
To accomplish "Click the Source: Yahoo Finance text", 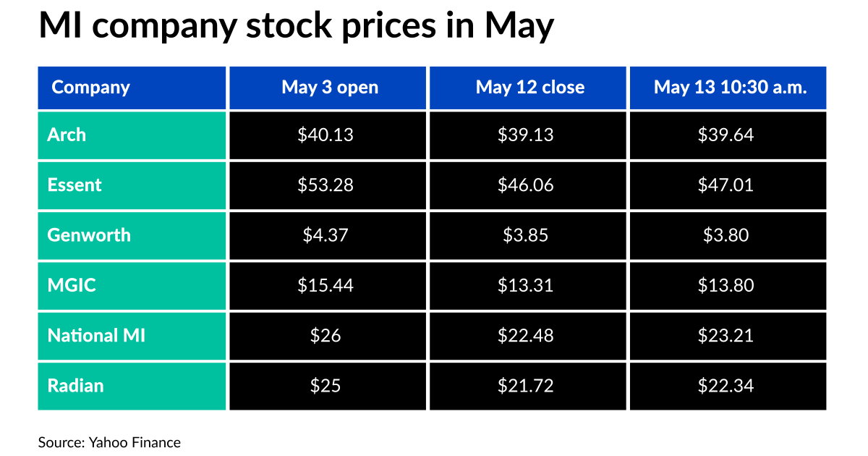I will 109,442.
